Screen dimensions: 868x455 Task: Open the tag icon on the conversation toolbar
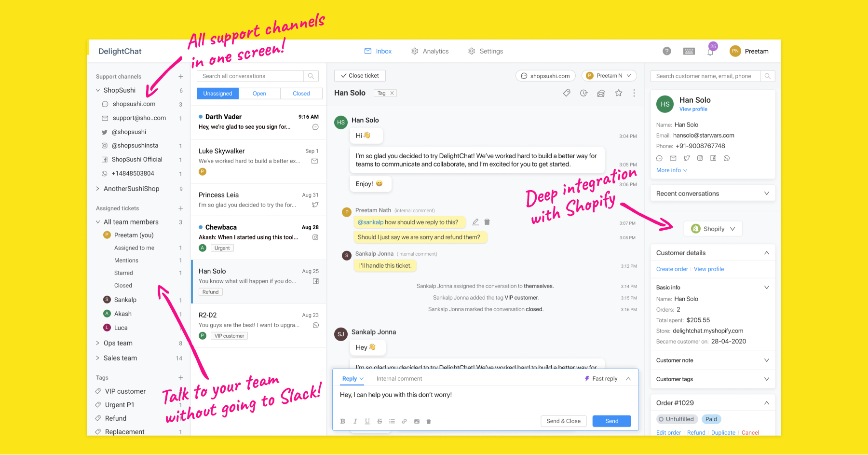coord(567,93)
